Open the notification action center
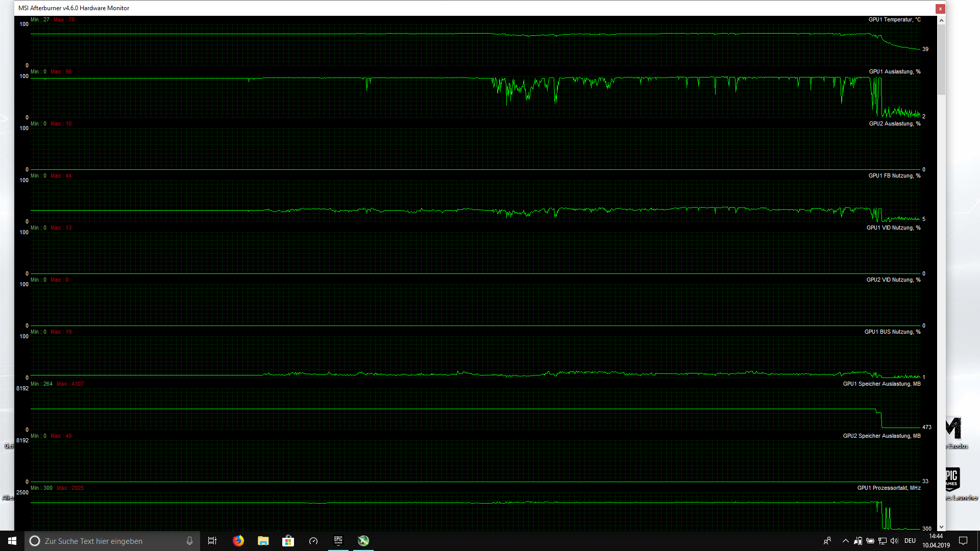The image size is (980, 551). pos(963,541)
